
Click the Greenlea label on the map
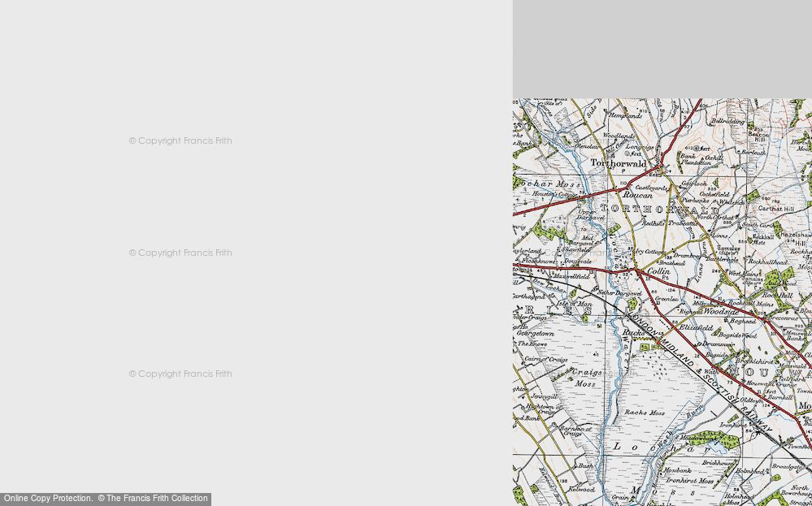(667, 299)
